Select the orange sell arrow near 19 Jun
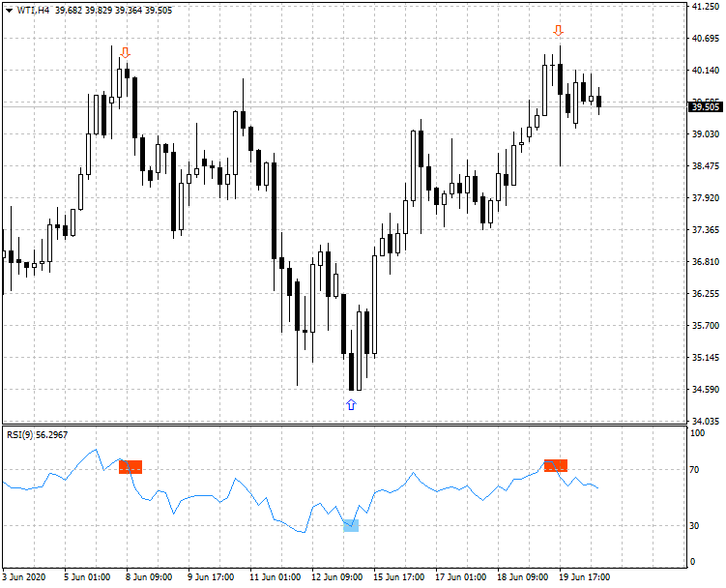This screenshot has height=588, width=726. [559, 31]
